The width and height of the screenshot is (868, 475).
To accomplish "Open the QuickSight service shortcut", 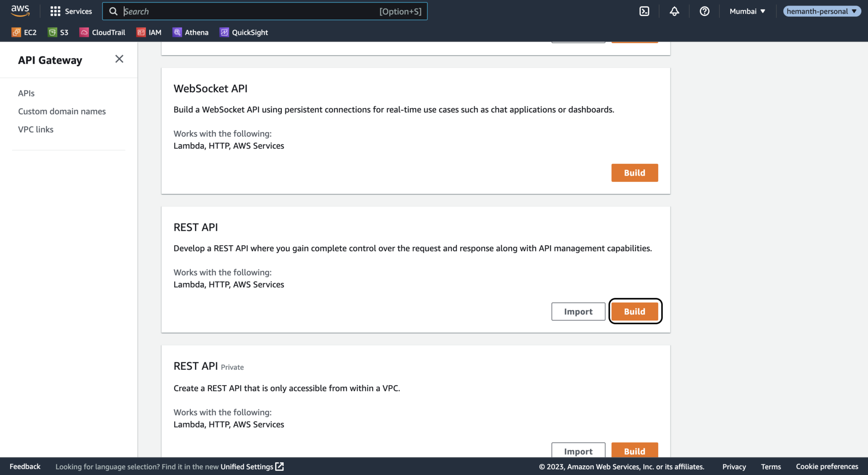I will point(244,32).
